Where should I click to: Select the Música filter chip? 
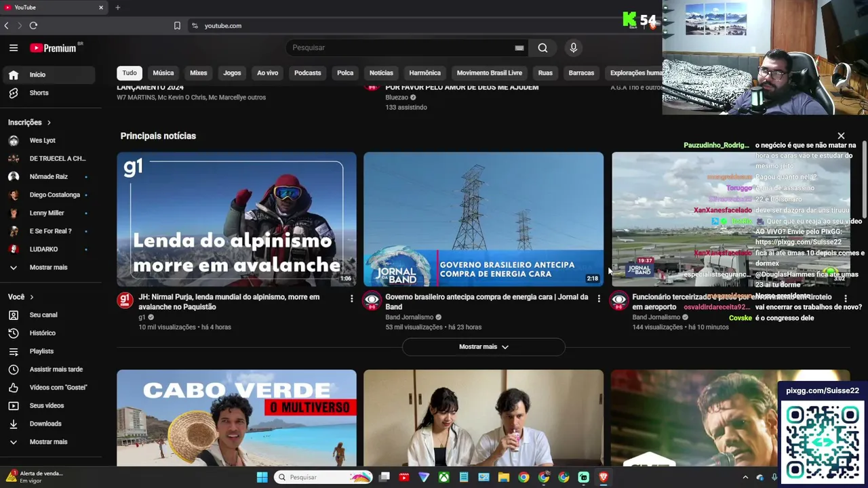click(x=163, y=73)
